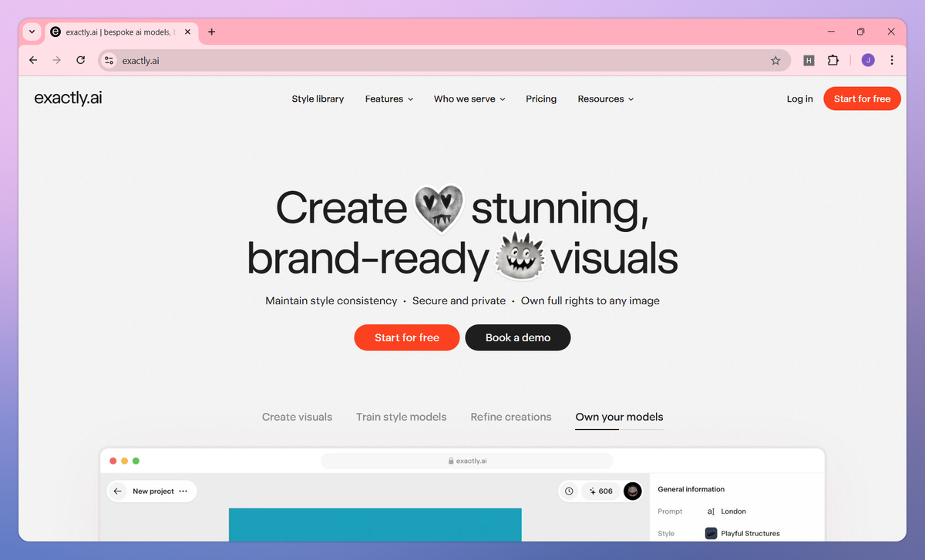925x560 pixels.
Task: Restore down the browser window
Action: tap(861, 32)
